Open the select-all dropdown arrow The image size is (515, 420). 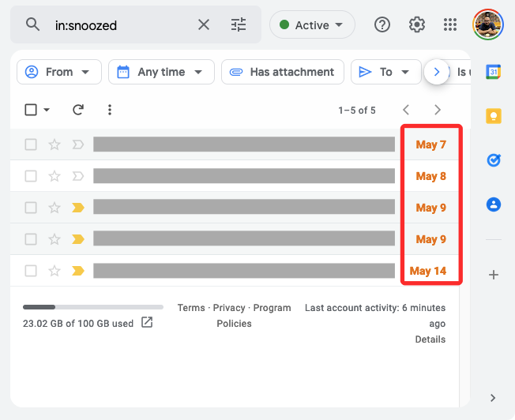(x=47, y=110)
